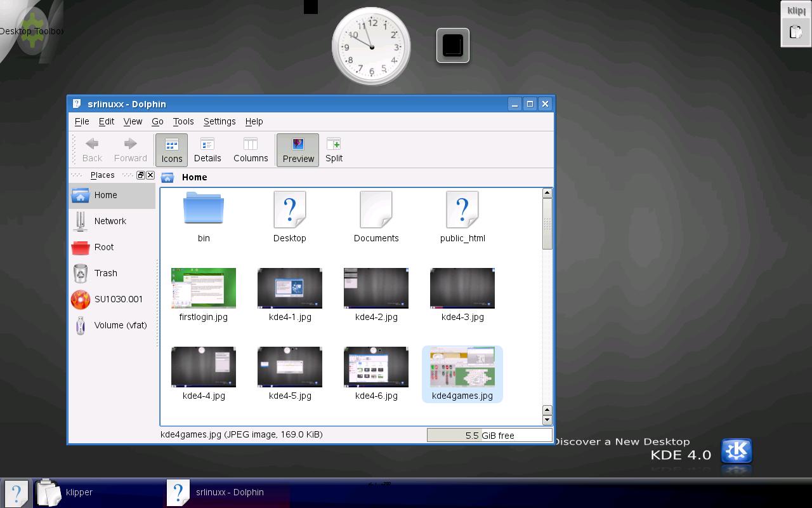
Task: Switch to Icons view mode
Action: pyautogui.click(x=171, y=150)
